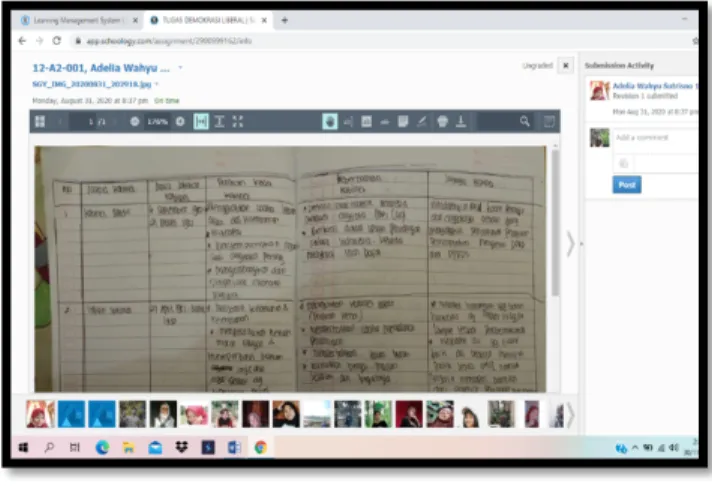
Task: Open Windows Start menu
Action: [x=23, y=448]
